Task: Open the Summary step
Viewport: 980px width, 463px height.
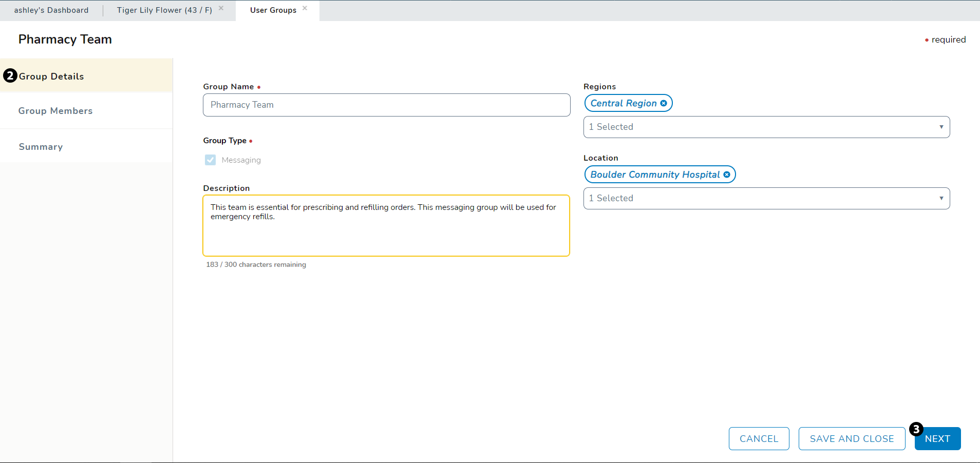Action: (x=41, y=147)
